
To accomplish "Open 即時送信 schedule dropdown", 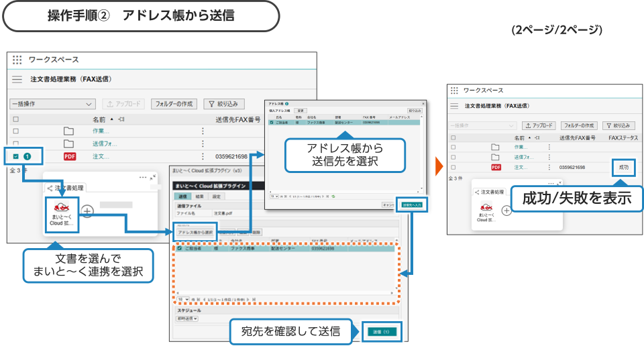I will coord(187,319).
